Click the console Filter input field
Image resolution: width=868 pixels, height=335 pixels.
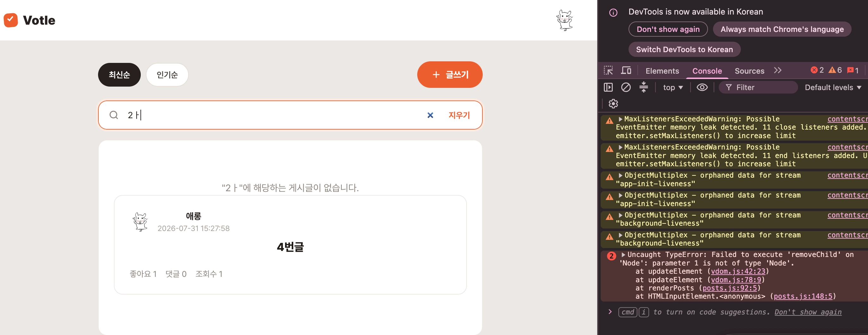pyautogui.click(x=758, y=87)
